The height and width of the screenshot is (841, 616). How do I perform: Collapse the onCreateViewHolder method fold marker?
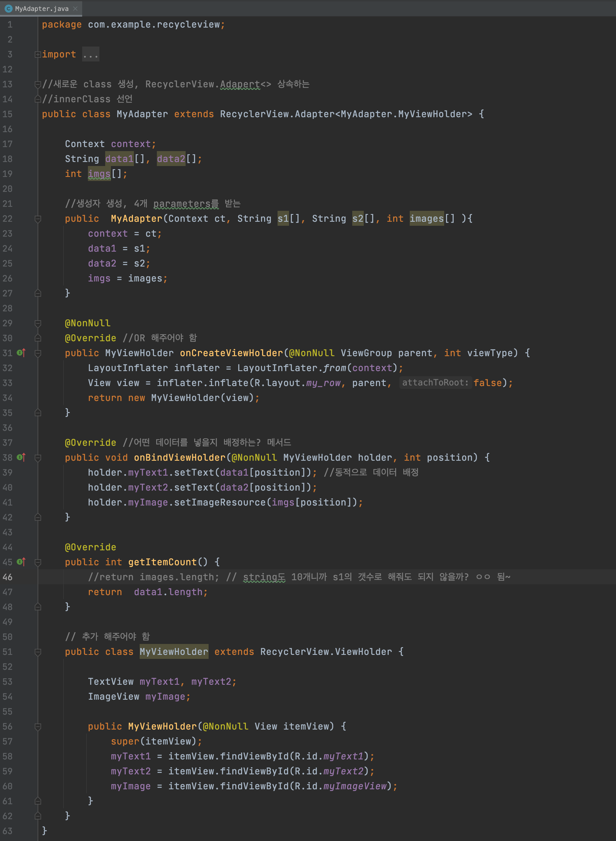point(38,353)
